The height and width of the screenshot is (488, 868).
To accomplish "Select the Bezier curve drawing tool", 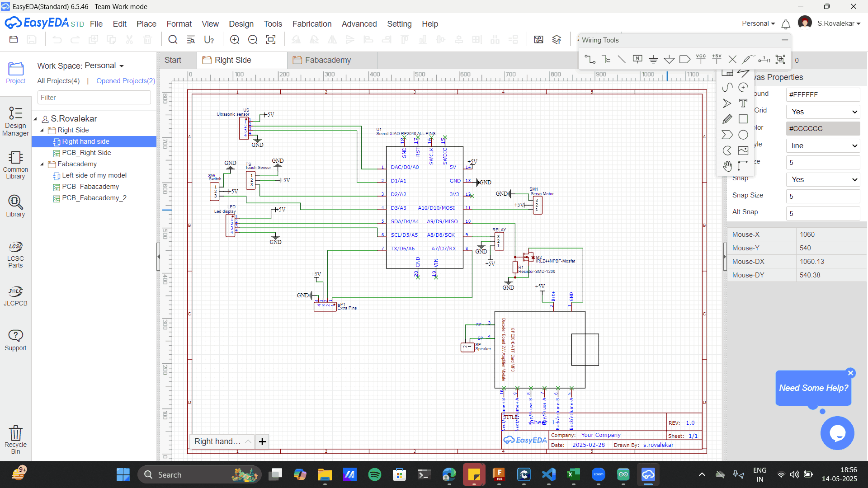I will [727, 87].
